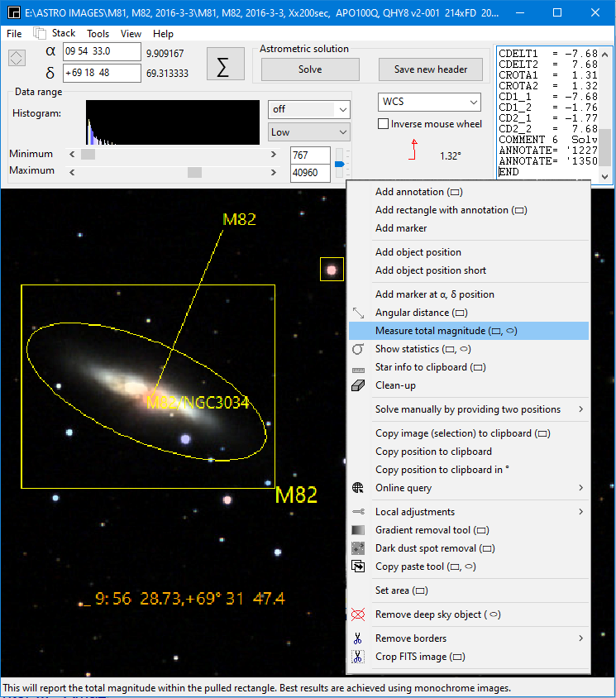Click the minimum value field showing 767

tap(310, 155)
